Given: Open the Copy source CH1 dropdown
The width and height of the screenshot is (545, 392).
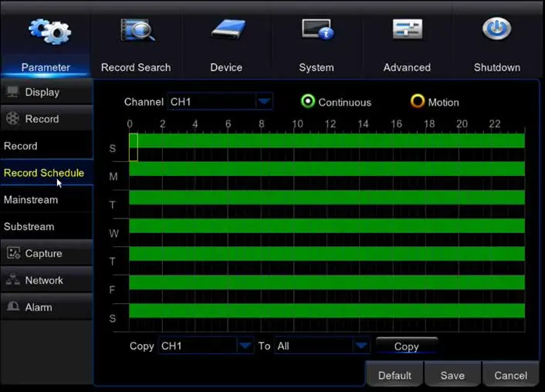Looking at the screenshot, I should [x=206, y=346].
